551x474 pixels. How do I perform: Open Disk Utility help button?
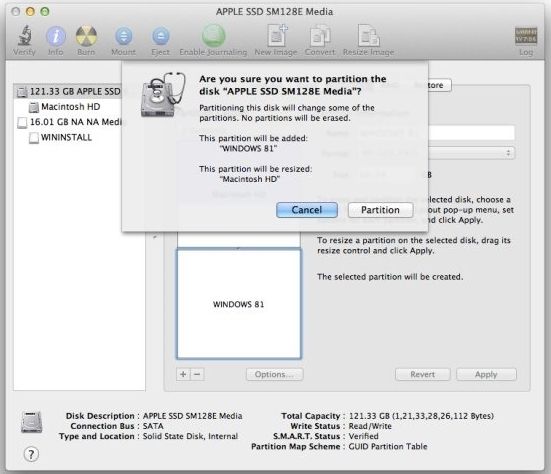pos(31,454)
